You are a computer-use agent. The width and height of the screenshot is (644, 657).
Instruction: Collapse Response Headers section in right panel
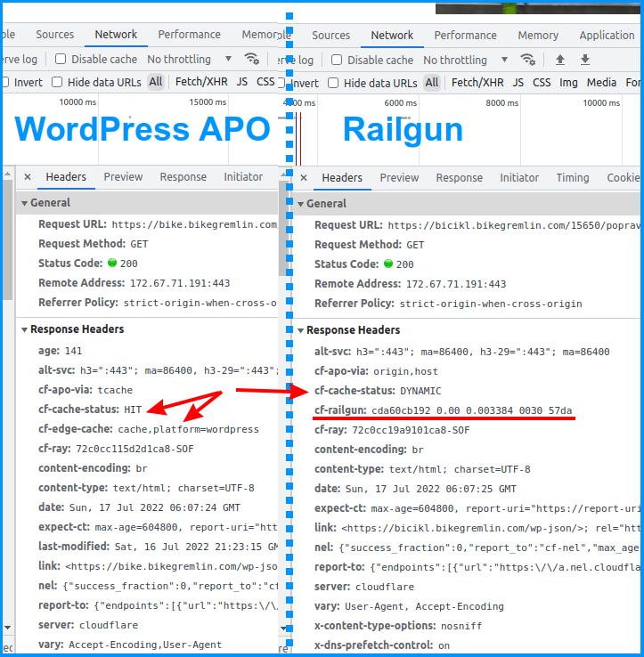click(x=300, y=330)
